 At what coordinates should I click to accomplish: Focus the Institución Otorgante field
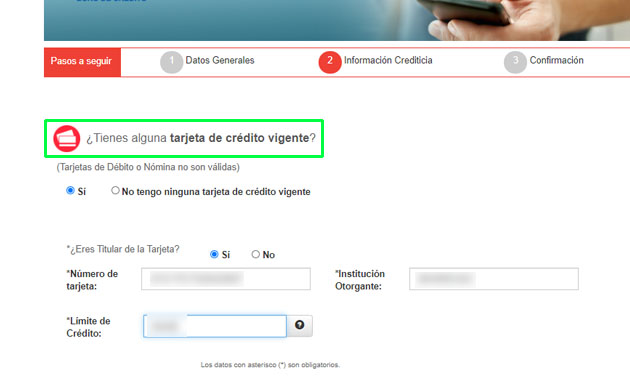tap(494, 279)
